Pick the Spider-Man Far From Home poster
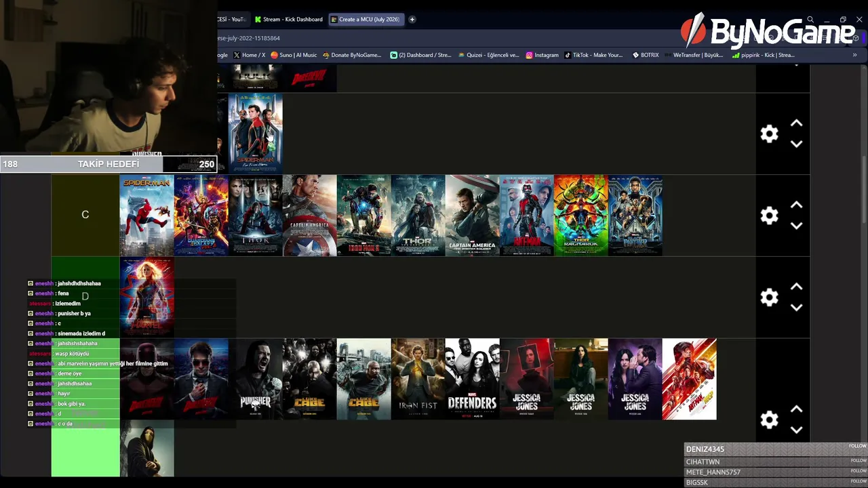Image resolution: width=868 pixels, height=488 pixels. coord(256,134)
